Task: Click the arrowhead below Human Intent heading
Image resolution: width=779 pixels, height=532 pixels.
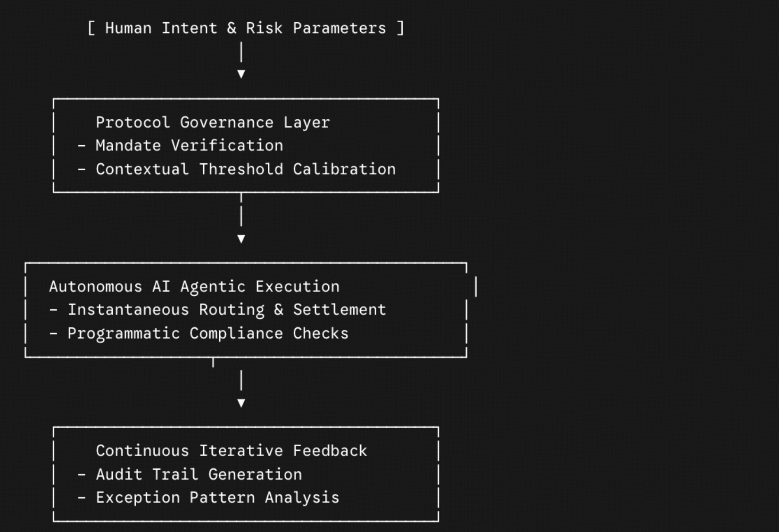Action: point(241,74)
